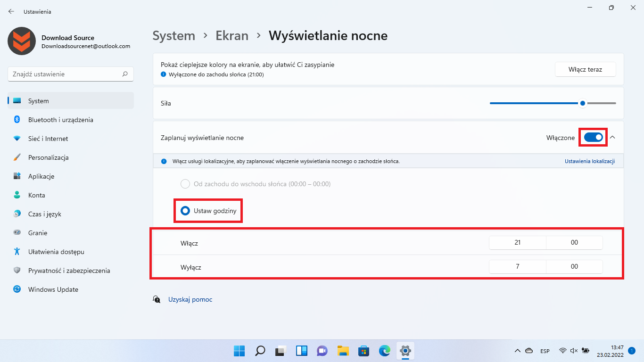The width and height of the screenshot is (644, 362).
Task: Open the Download Source profile avatar
Action: (x=22, y=41)
